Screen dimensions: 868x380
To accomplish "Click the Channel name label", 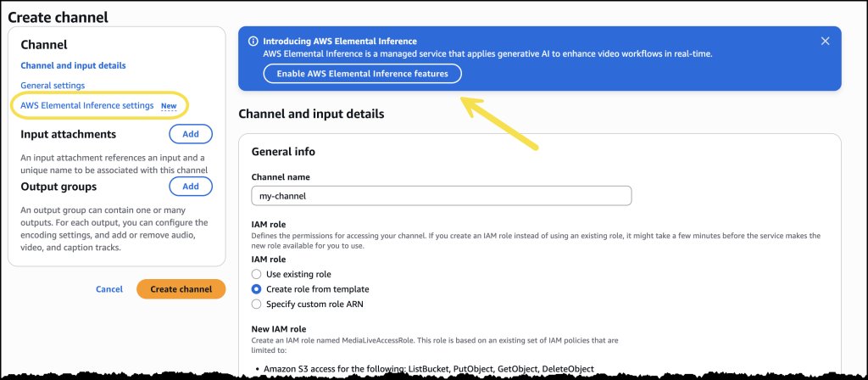I will tap(281, 177).
